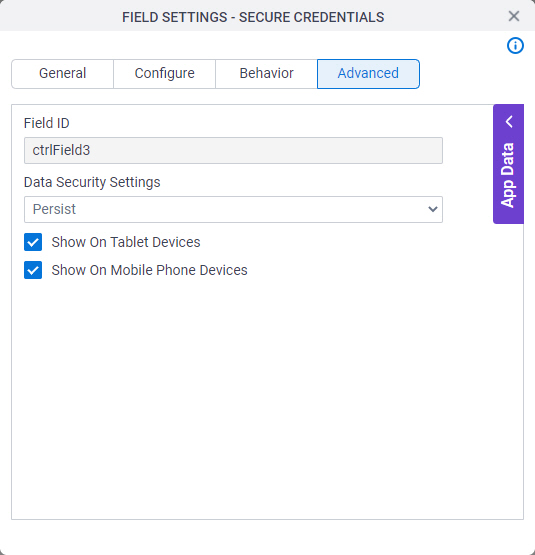535x555 pixels.
Task: Click the Show On Tablet Devices label text
Action: click(x=126, y=242)
